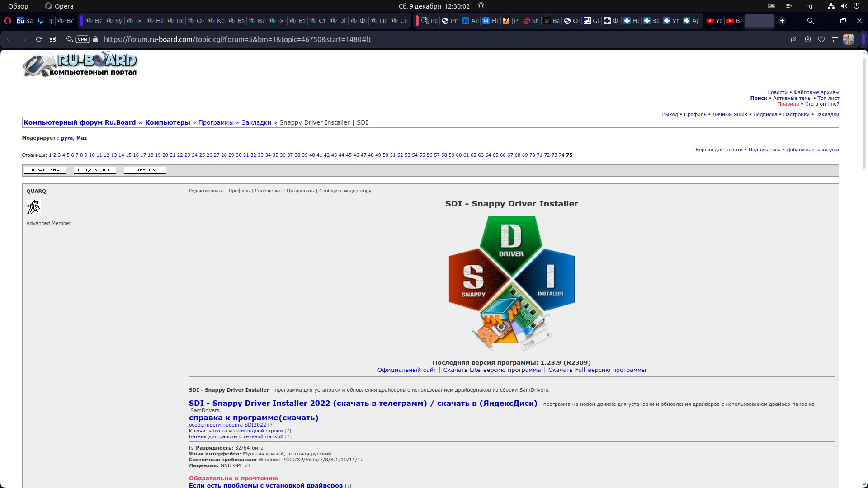Click the page vertical scrollbar thumb
The image size is (868, 488).
[864, 113]
